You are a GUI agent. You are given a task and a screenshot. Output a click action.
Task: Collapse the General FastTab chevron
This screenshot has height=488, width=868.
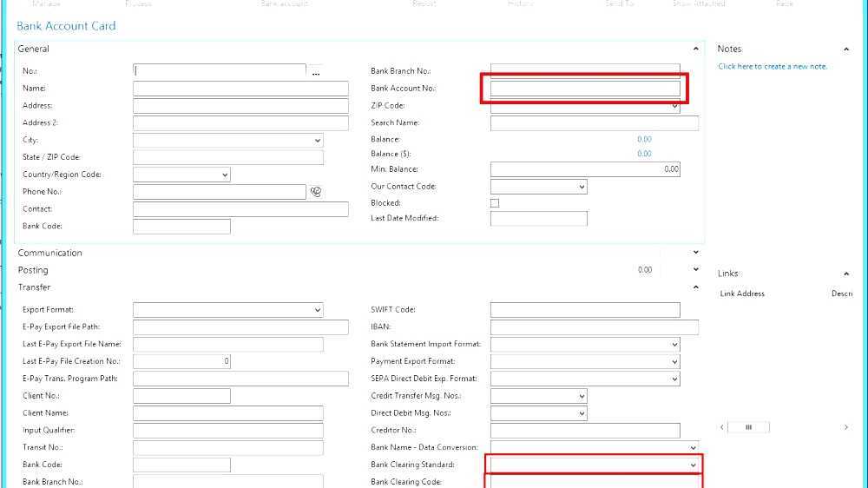696,49
